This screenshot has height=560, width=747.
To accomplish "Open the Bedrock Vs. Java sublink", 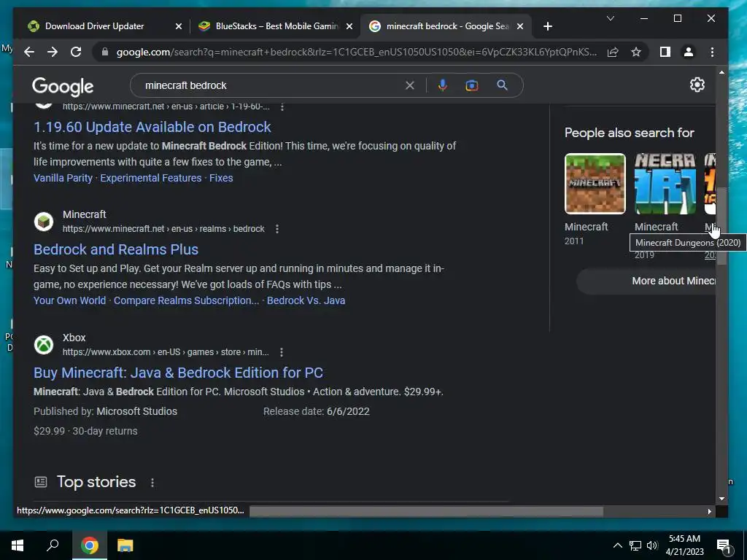I will point(306,300).
